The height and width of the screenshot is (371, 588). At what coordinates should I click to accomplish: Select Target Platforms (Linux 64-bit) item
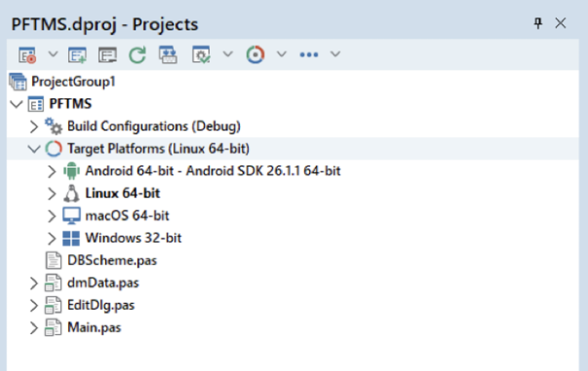pyautogui.click(x=158, y=149)
